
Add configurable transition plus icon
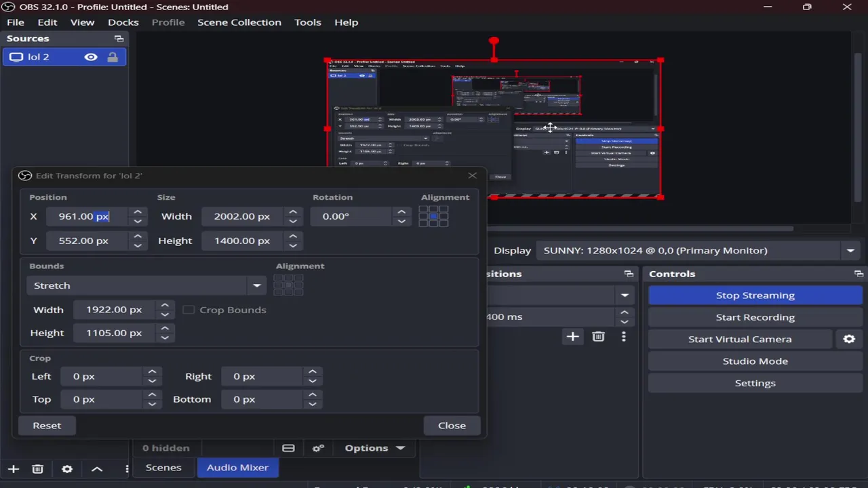pyautogui.click(x=572, y=336)
